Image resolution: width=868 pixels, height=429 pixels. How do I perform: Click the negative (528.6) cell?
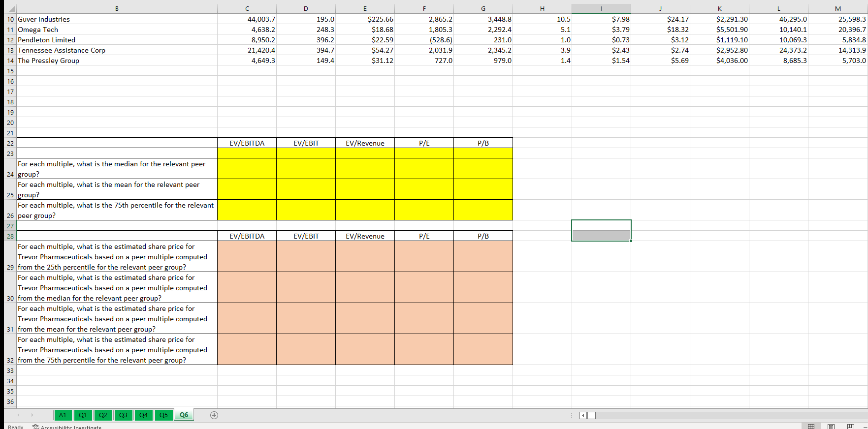[x=424, y=40]
